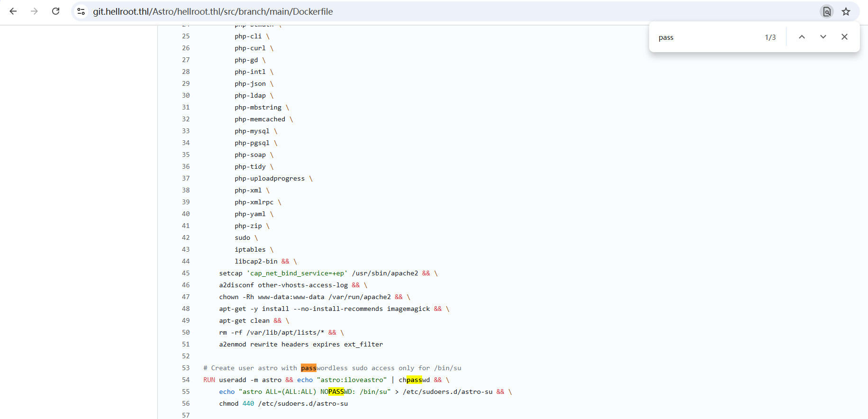Click 'php-mysql' package text
Screen dimensions: 868x419
click(x=252, y=131)
